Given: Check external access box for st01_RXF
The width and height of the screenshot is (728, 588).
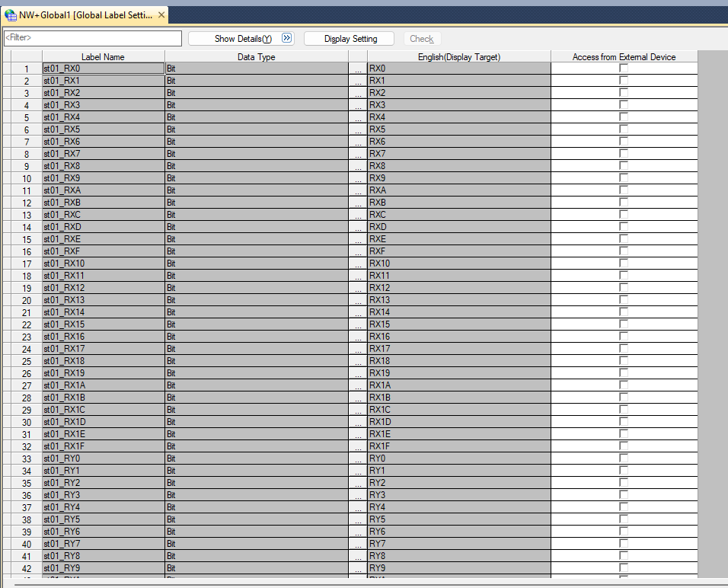Looking at the screenshot, I should pos(624,251).
